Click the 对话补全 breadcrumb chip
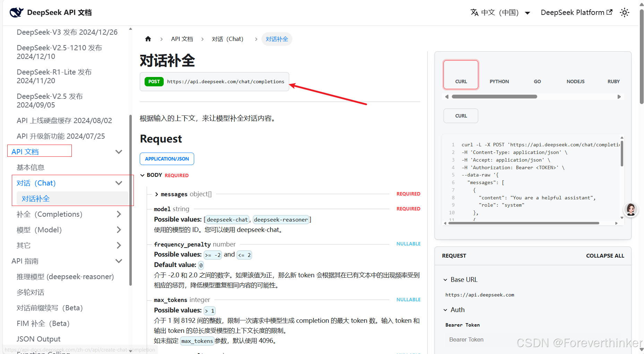Screen dimensions: 644x354 click(277, 39)
